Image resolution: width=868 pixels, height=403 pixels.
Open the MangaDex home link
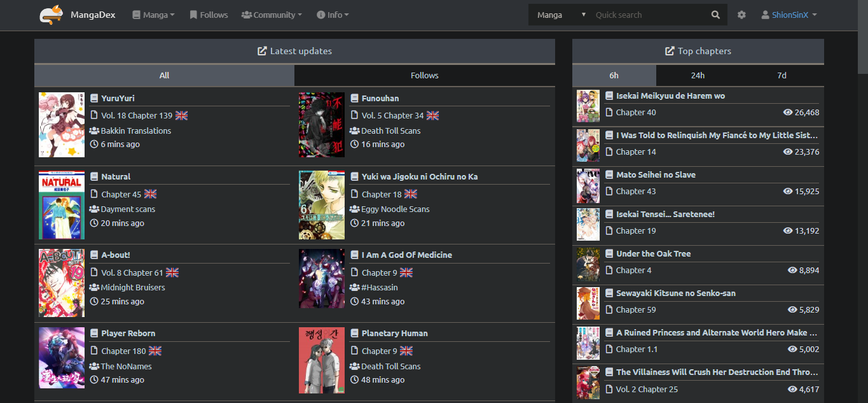pos(93,15)
